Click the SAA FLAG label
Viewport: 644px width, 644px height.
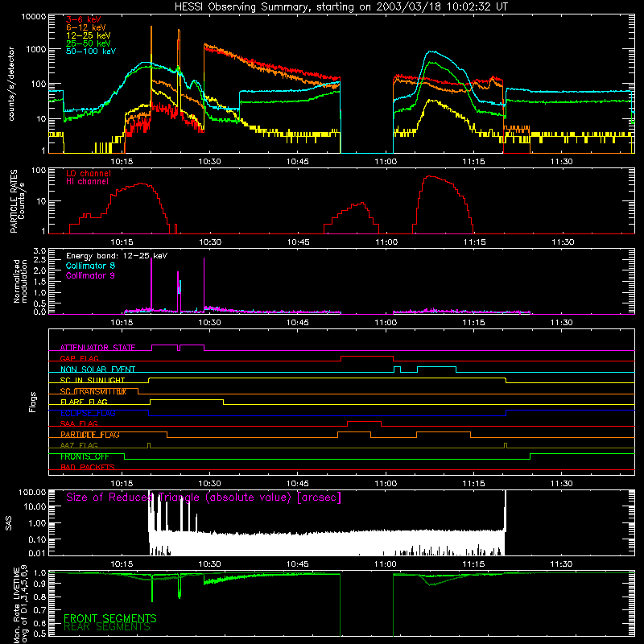(79, 423)
